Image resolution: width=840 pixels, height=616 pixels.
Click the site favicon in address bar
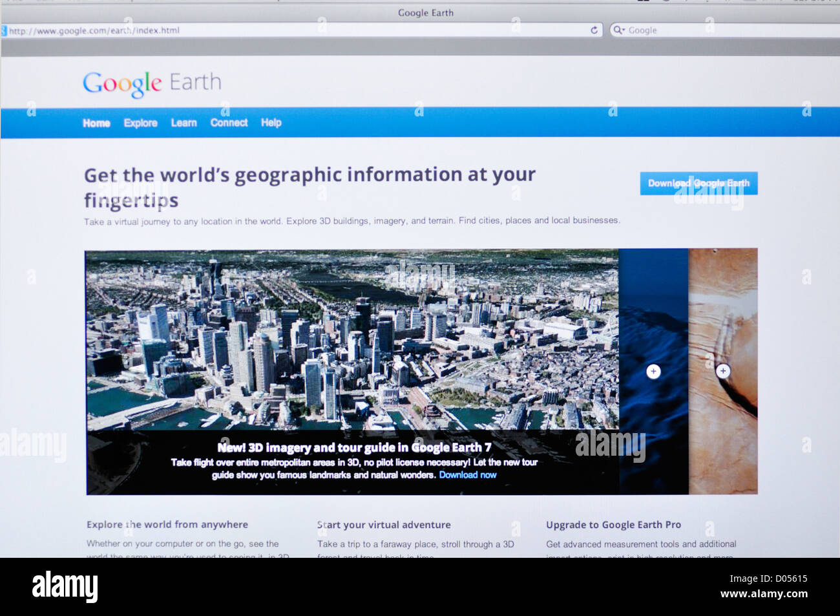4,30
